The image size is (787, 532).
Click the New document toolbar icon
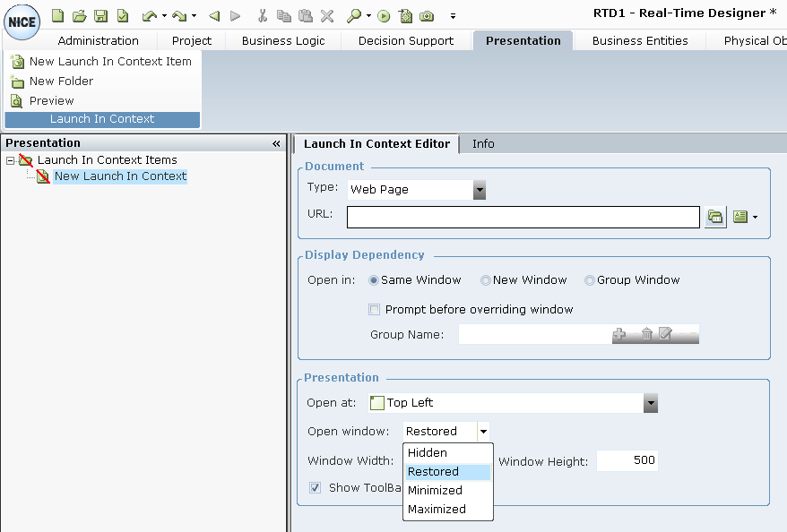(57, 15)
